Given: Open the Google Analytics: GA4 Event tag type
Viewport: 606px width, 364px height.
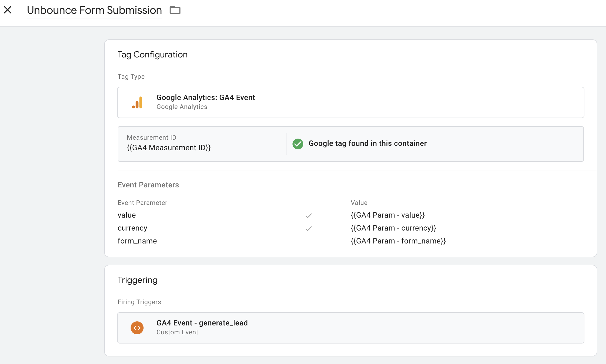Looking at the screenshot, I should click(x=206, y=98).
